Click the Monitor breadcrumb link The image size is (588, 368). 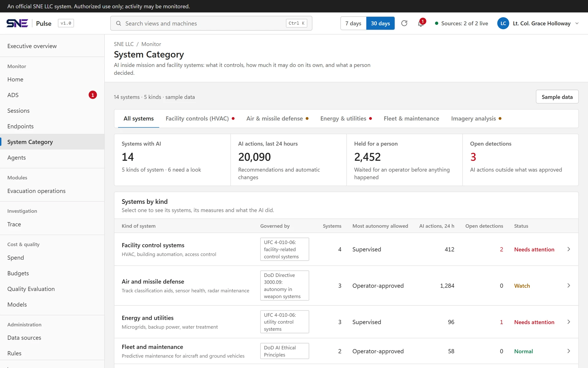[151, 44]
